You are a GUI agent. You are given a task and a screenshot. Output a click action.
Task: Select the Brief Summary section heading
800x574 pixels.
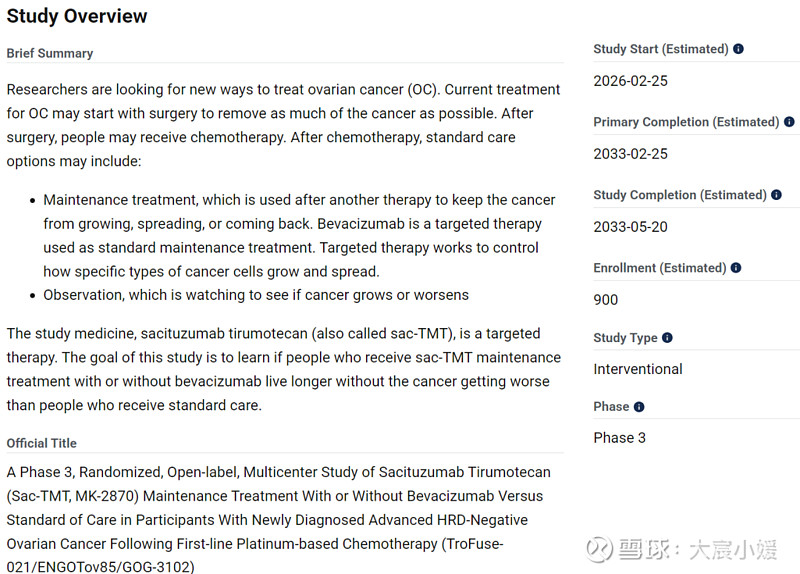click(50, 53)
